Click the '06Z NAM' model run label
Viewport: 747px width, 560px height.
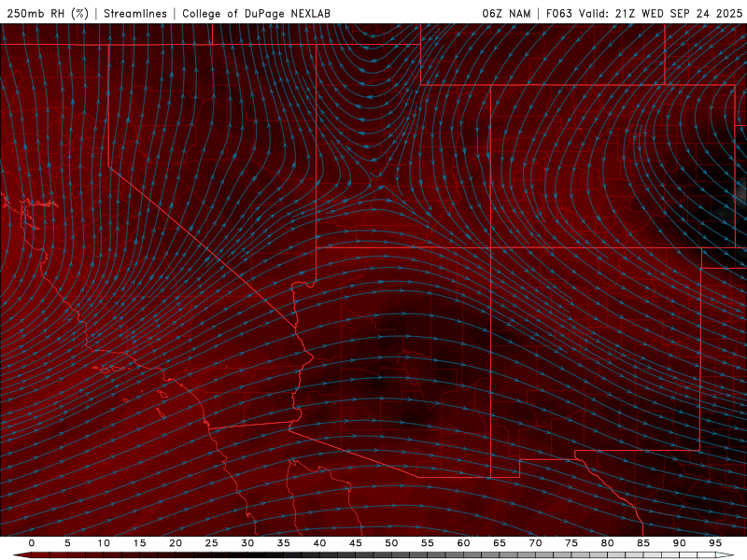pos(506,13)
